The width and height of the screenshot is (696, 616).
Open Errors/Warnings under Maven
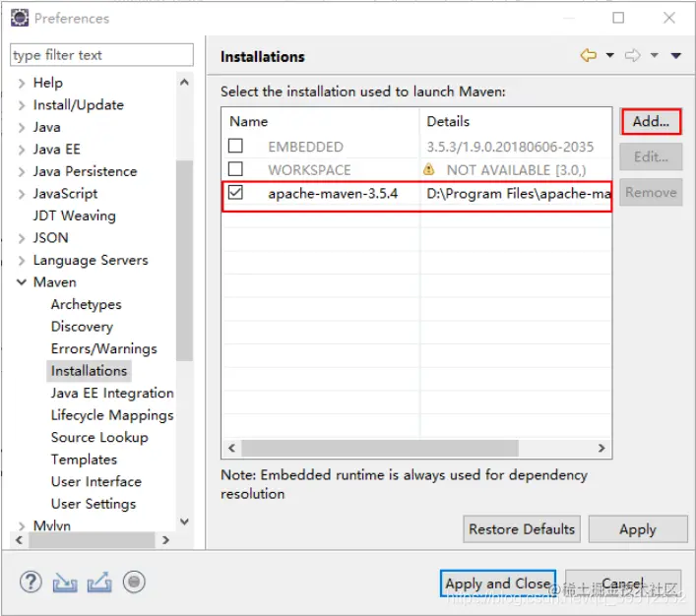[x=104, y=348]
